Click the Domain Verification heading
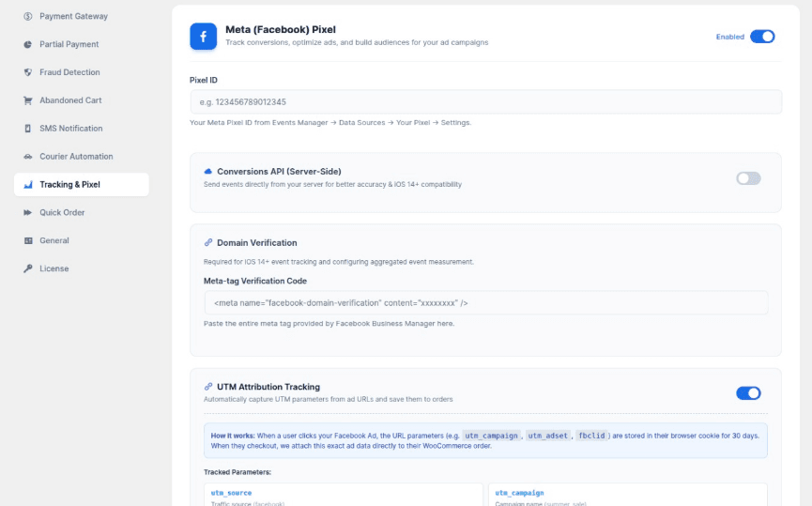 (x=257, y=243)
